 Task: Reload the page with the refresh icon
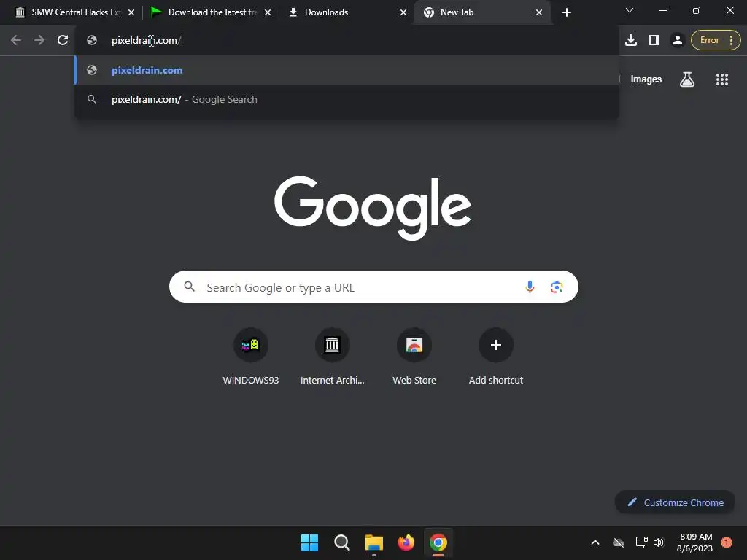click(63, 41)
